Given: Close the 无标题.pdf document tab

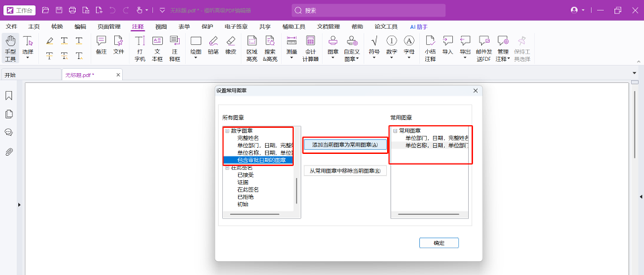Looking at the screenshot, I should coord(118,75).
